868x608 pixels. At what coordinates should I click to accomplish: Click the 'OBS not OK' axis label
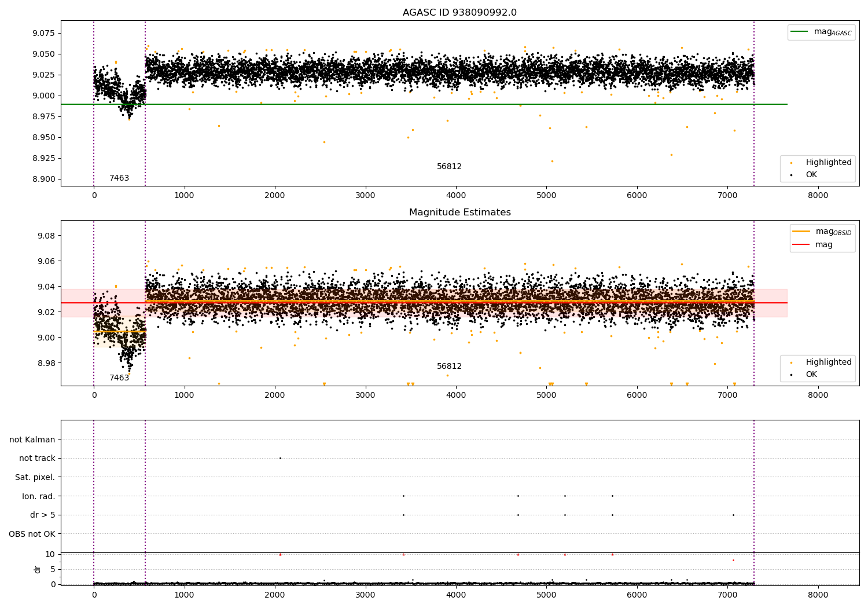point(32,534)
